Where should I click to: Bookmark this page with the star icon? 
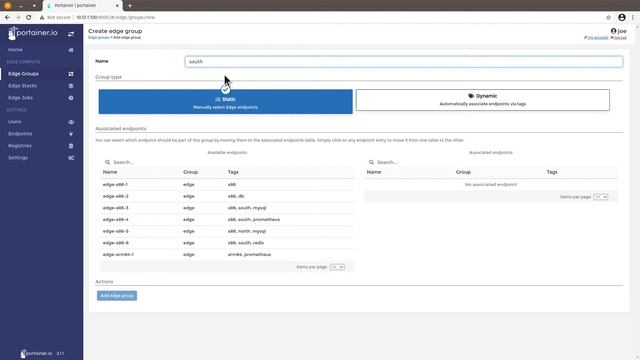click(608, 18)
